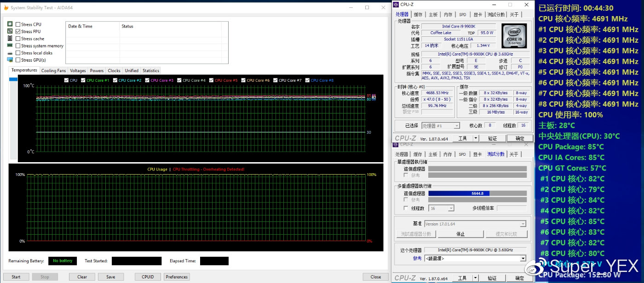The image size is (644, 283).
Task: Enable the Stress CPU checkbox
Action: tap(18, 24)
